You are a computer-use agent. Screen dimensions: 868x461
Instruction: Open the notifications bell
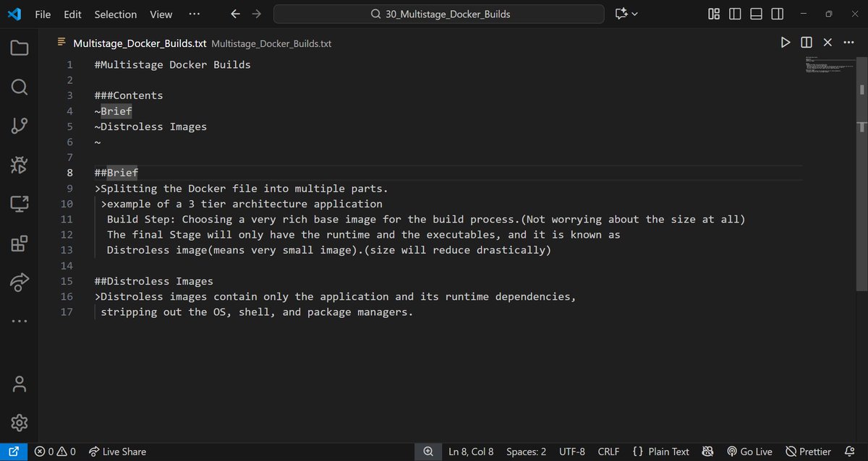point(849,452)
